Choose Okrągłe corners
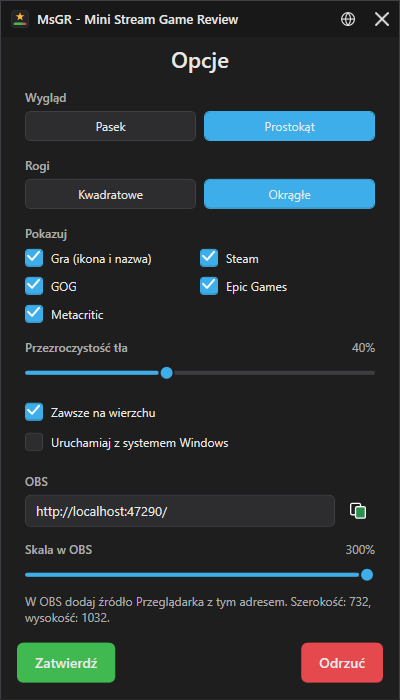The height and width of the screenshot is (700, 400). click(x=289, y=194)
